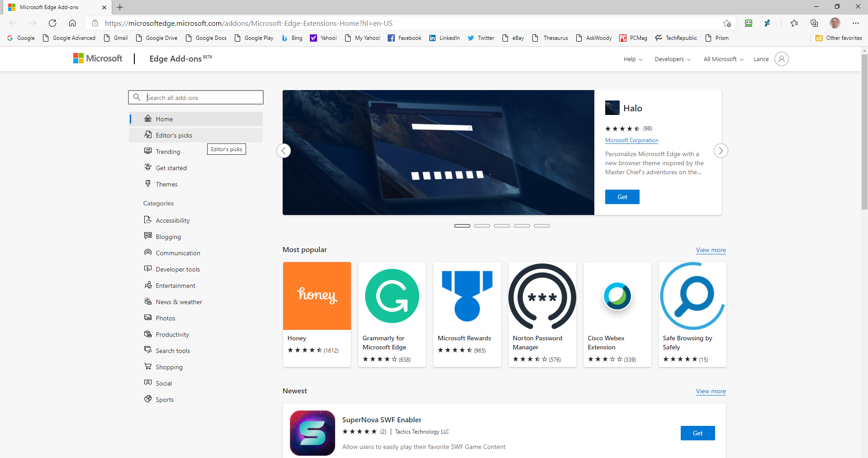Click the browser address bar URL
Viewport: 868px width, 458px height.
249,23
